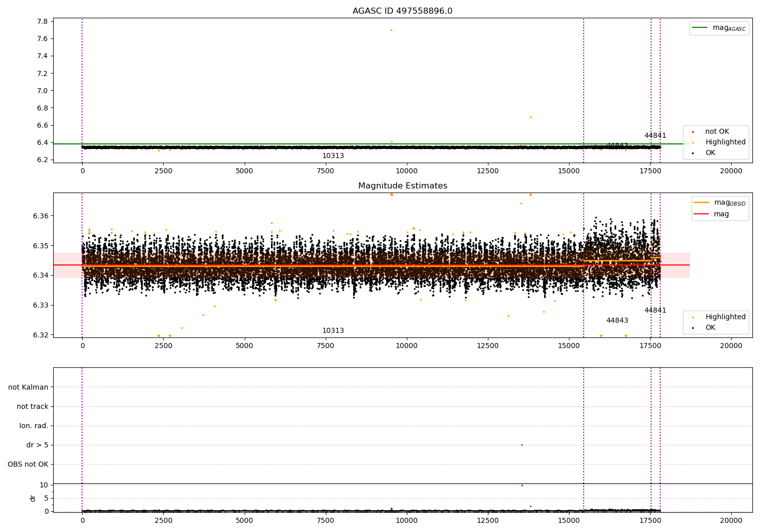Click the "7.8" y-axis tick label
The height and width of the screenshot is (532, 760).
pos(43,22)
